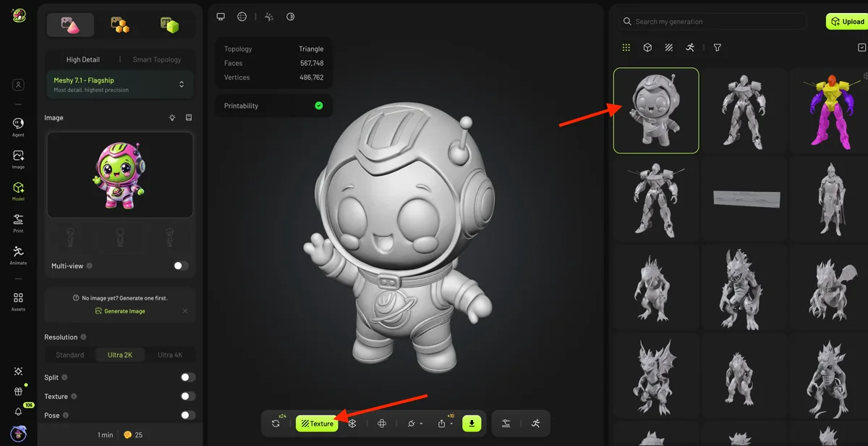This screenshot has width=868, height=446.
Task: Dismiss the 'No image yet' hint
Action: pyautogui.click(x=185, y=311)
